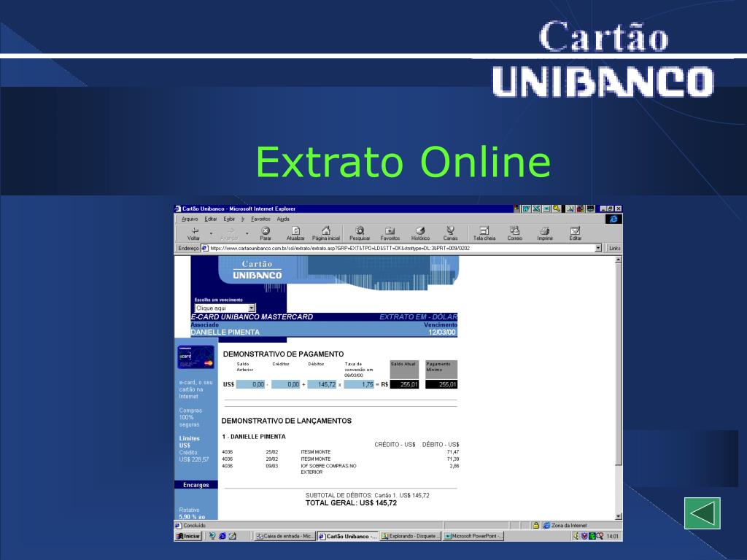Click the ITESM MONTE entry dated 25/02
This screenshot has height=560, width=747.
[x=341, y=452]
